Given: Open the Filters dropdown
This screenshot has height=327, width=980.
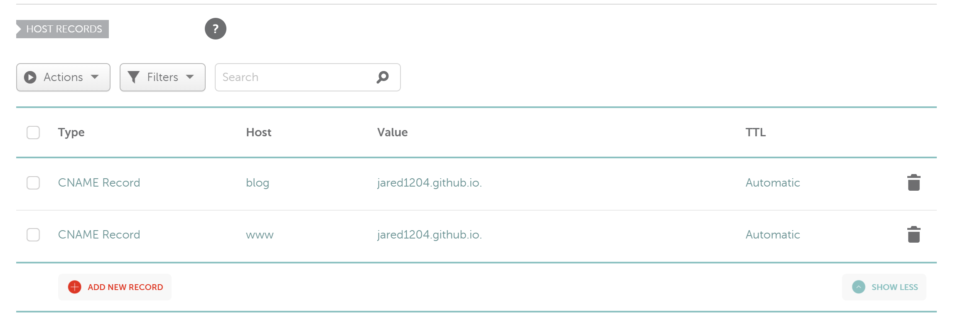Looking at the screenshot, I should pyautogui.click(x=162, y=77).
